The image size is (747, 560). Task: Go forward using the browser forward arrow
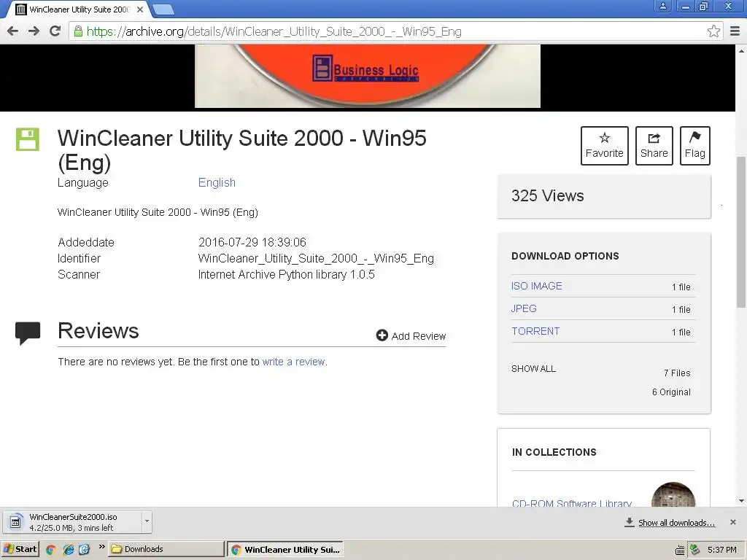click(x=34, y=31)
